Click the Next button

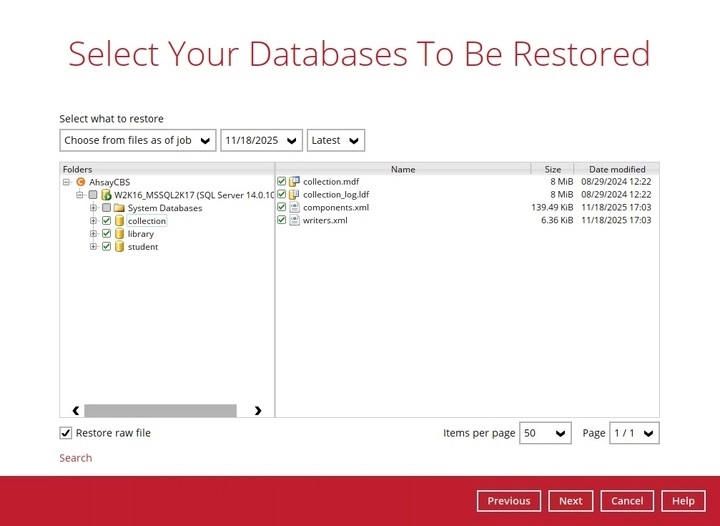(x=570, y=501)
